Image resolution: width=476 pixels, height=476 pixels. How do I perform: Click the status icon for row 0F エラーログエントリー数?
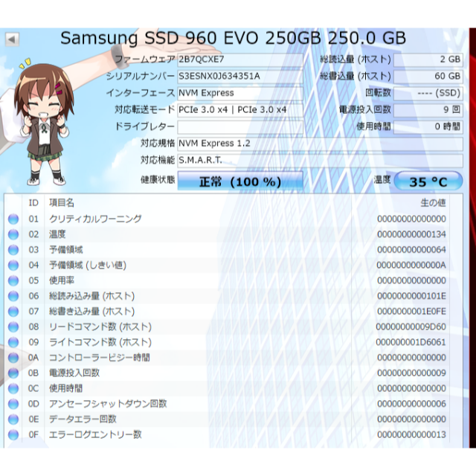click(x=13, y=434)
